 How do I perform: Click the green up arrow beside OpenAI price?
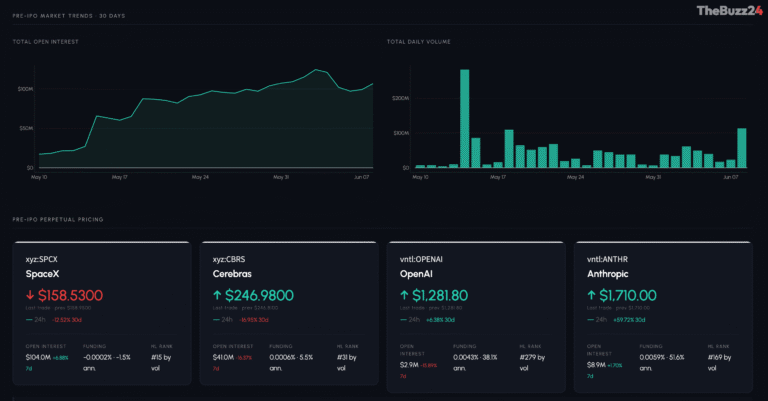click(404, 295)
